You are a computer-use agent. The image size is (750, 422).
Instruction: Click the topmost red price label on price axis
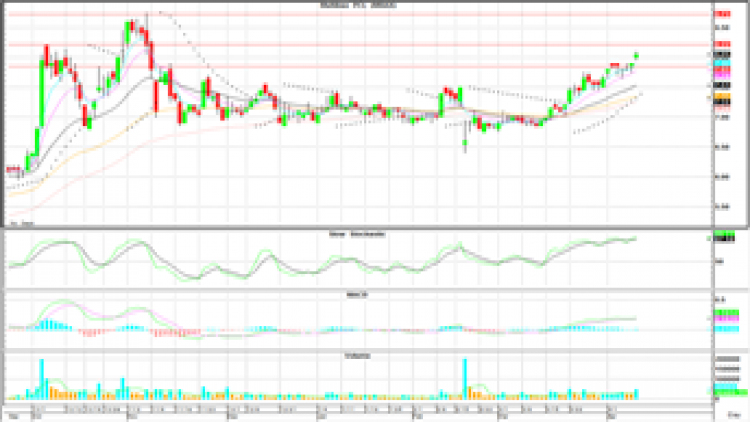click(x=722, y=14)
